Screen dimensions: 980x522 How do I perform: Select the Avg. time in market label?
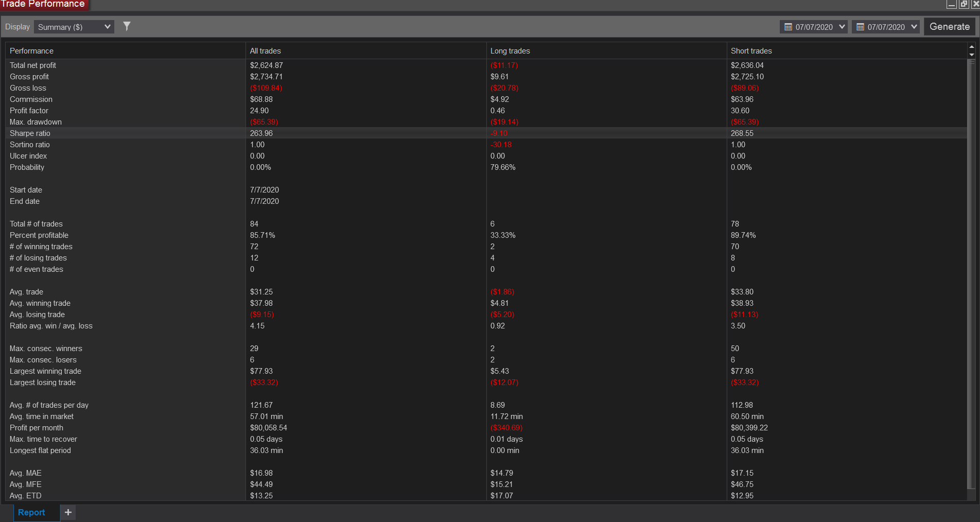(42, 416)
